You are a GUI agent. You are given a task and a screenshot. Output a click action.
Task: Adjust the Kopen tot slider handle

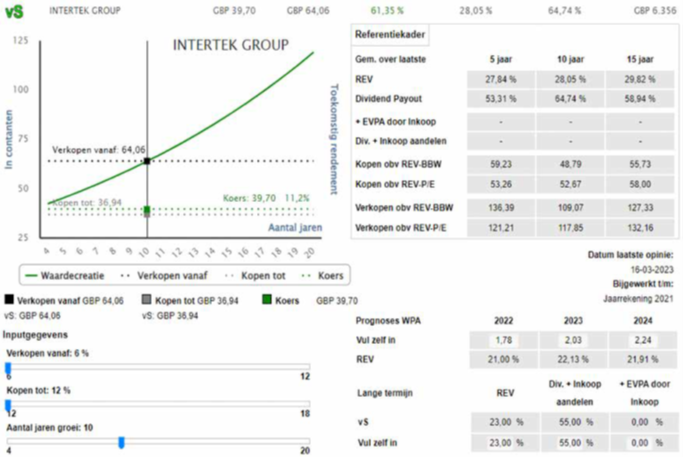point(8,406)
